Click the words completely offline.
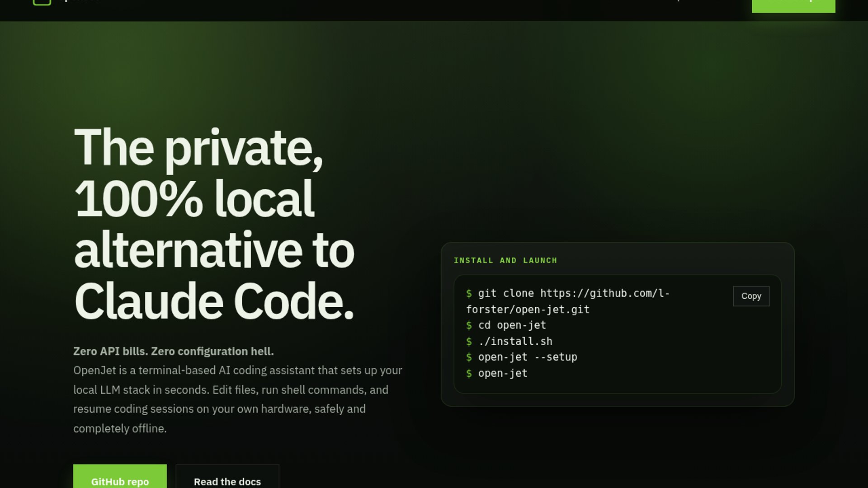This screenshot has height=488, width=868. point(120,428)
